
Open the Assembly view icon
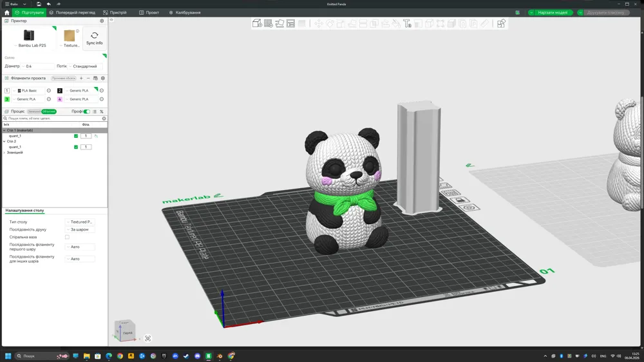501,23
